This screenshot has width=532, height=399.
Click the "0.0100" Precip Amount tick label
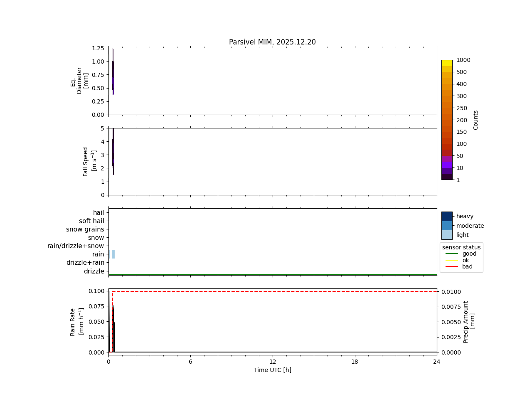451,292
